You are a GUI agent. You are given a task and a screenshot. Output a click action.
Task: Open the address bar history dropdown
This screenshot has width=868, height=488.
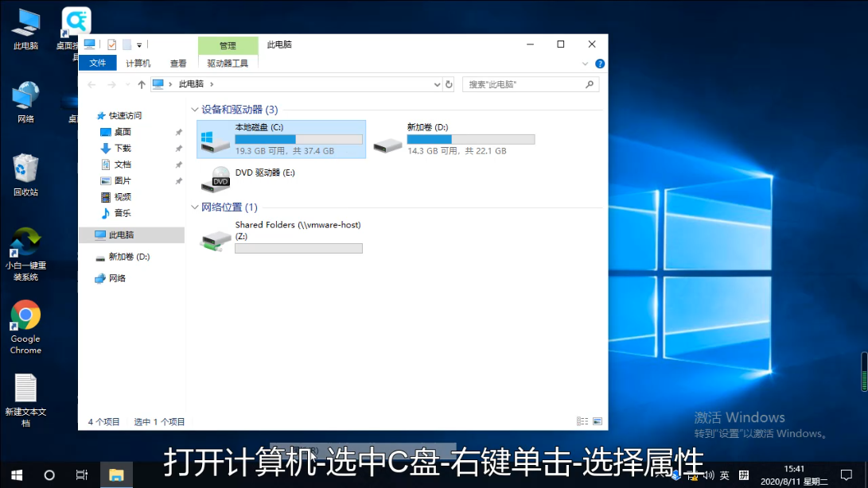437,84
